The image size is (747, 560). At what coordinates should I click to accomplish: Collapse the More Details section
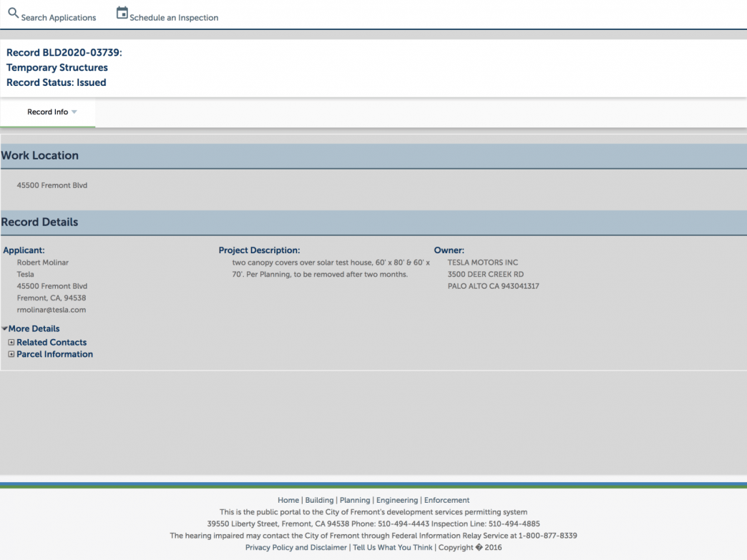(x=34, y=328)
